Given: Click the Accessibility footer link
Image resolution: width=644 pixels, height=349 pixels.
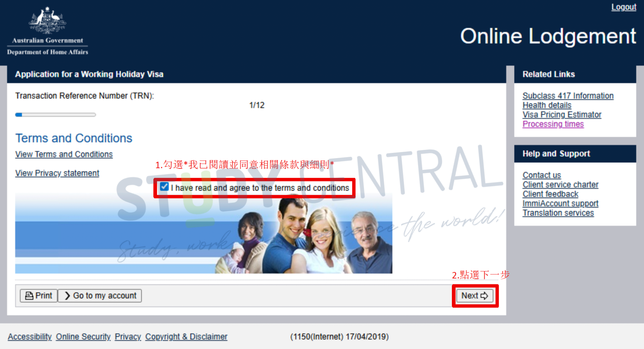Looking at the screenshot, I should pos(30,336).
